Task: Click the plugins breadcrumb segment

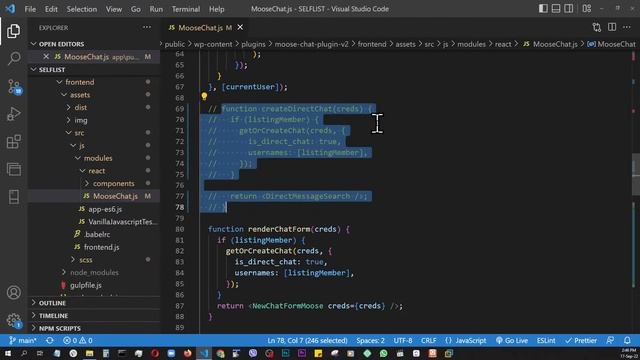Action: (253, 44)
